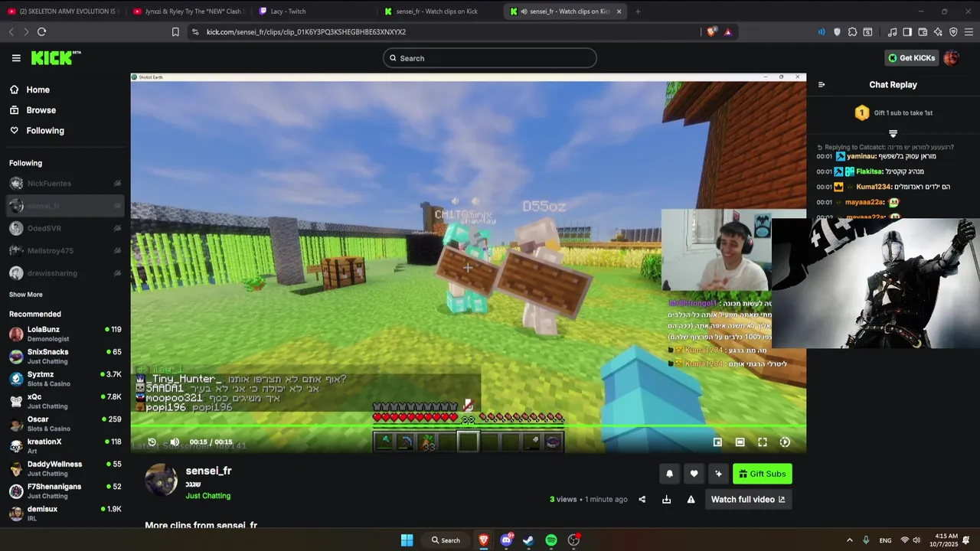Focus the Kick search box
Screen dimensions: 980x551
pos(490,58)
